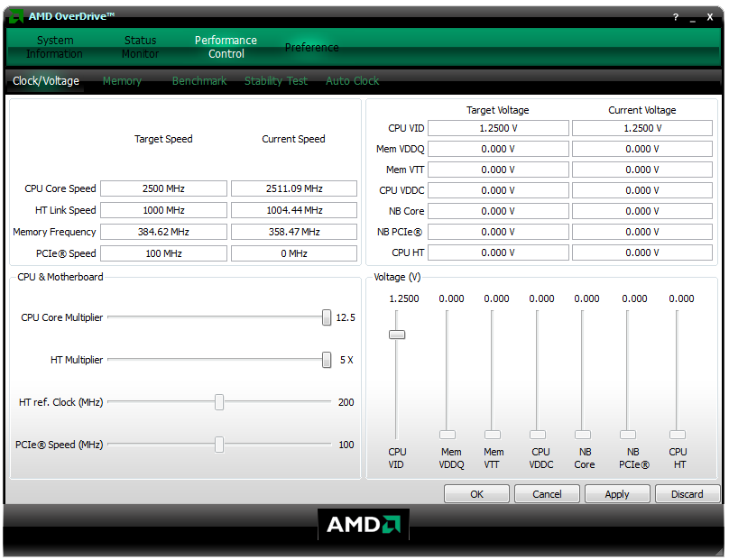The height and width of the screenshot is (560, 729).
Task: Go to the Auto Clock sub-tab
Action: click(x=353, y=81)
